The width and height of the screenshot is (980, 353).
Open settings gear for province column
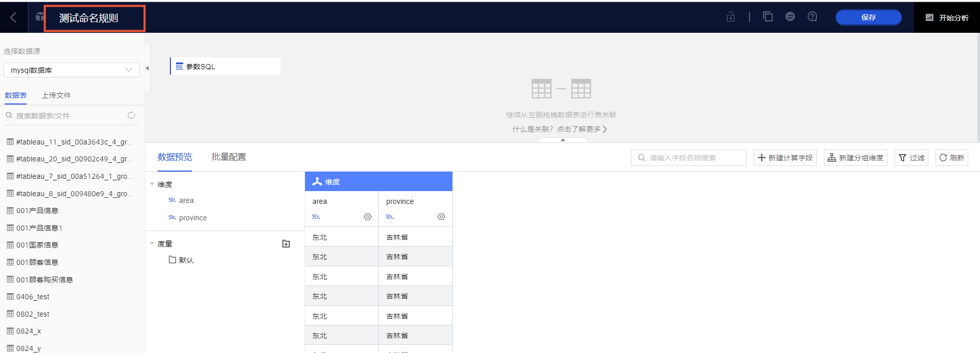(441, 217)
